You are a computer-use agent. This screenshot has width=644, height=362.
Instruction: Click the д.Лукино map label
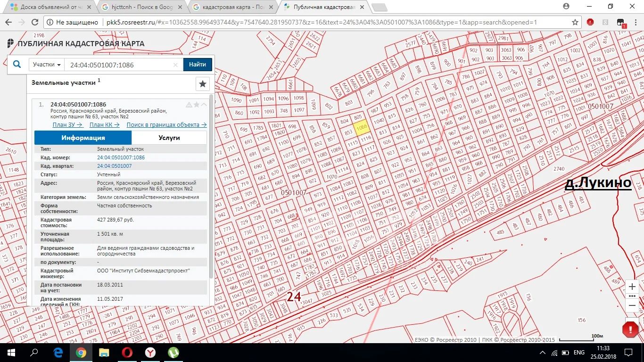(x=598, y=182)
